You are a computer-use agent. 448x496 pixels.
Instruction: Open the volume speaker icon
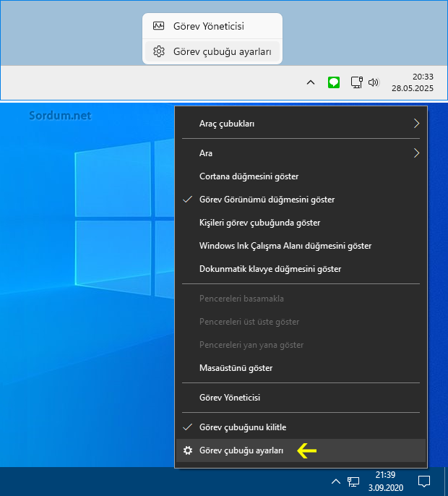pos(374,82)
